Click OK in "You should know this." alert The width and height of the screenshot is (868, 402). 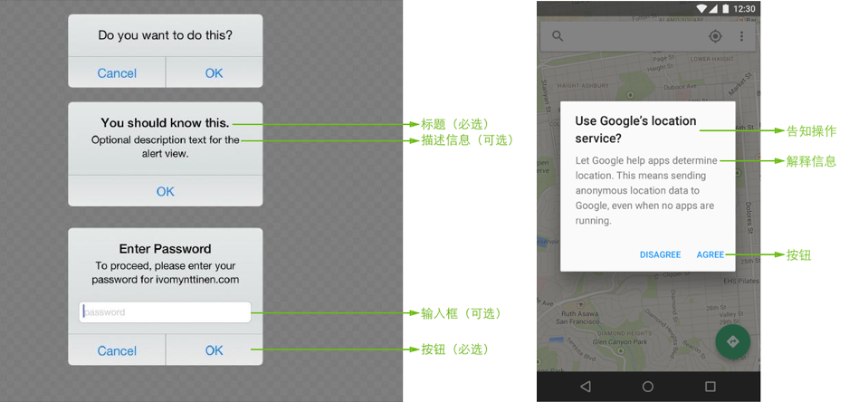166,191
